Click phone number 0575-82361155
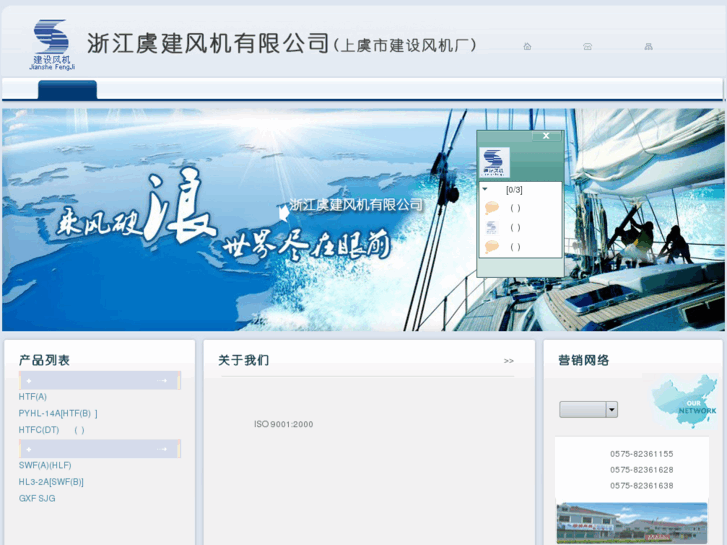 (x=642, y=454)
